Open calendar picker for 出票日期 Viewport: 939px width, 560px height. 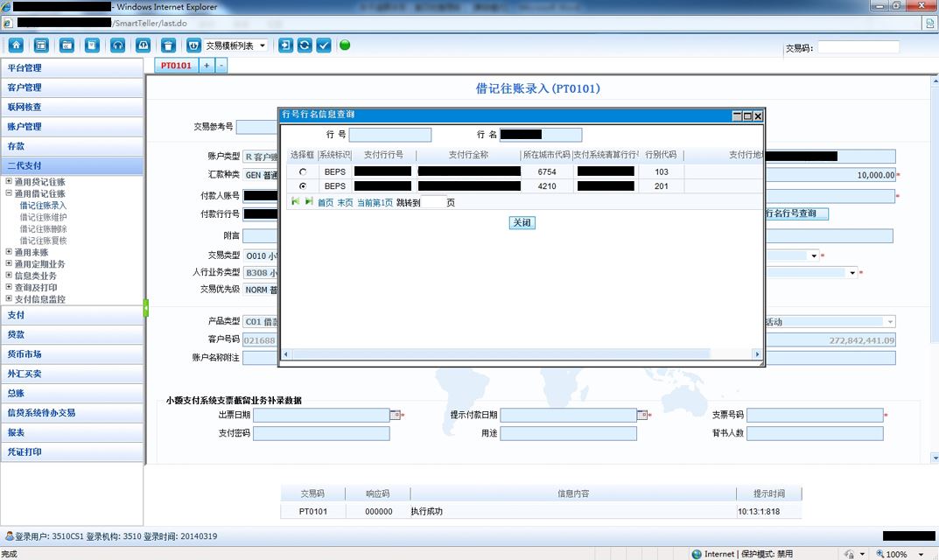(x=396, y=415)
